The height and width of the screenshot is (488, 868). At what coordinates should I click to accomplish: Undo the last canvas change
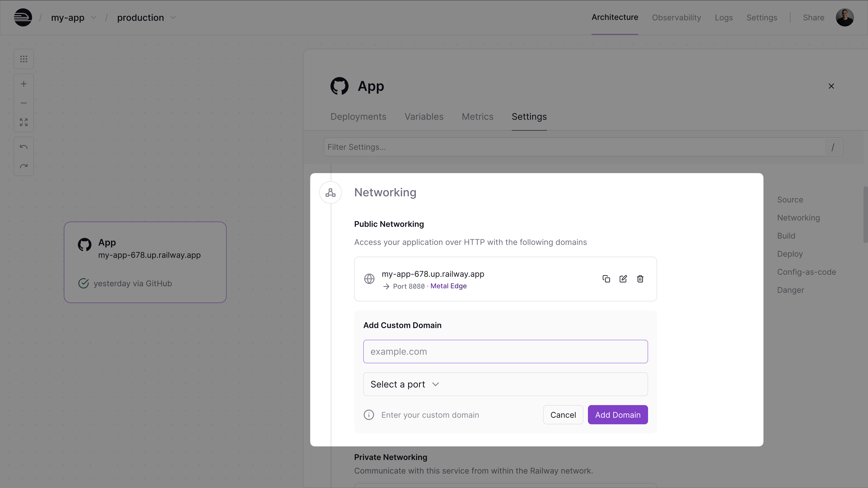[x=24, y=147]
